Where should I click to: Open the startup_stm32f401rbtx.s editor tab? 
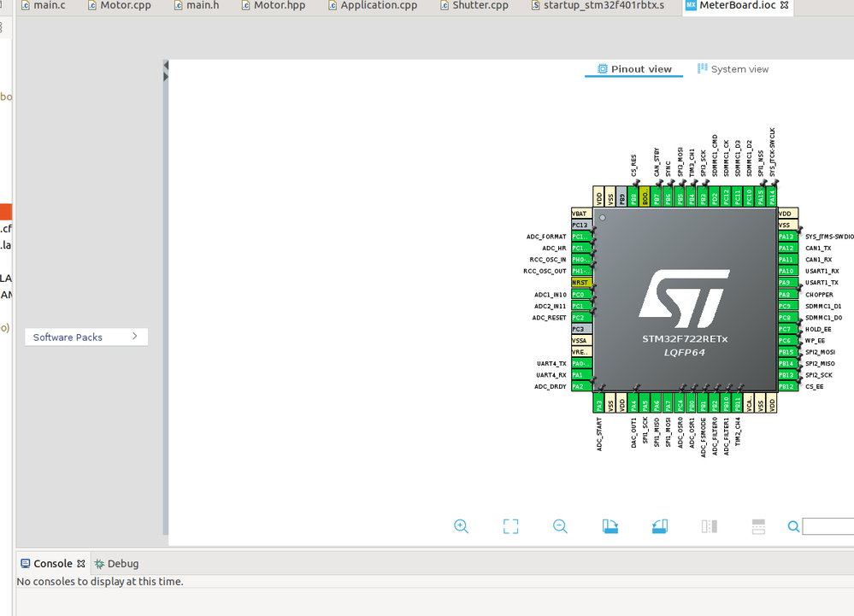coord(598,5)
